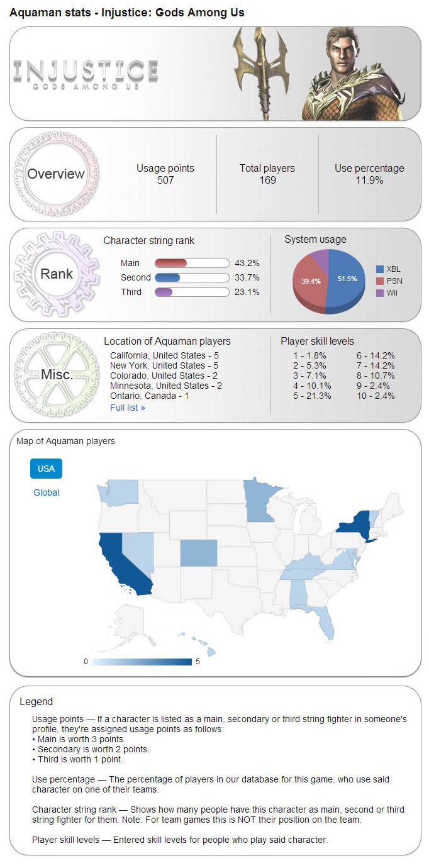Click the Wii purple legend swatch
Image resolution: width=429 pixels, height=868 pixels.
click(379, 293)
